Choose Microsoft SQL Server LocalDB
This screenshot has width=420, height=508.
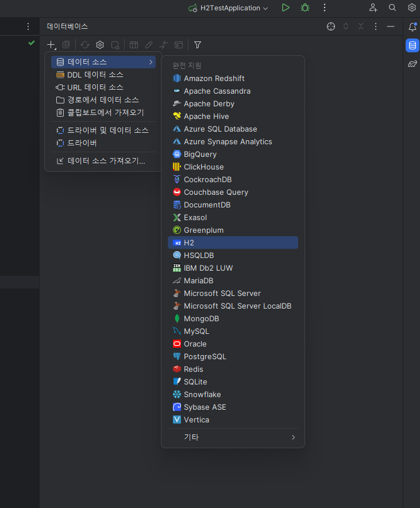point(233,306)
